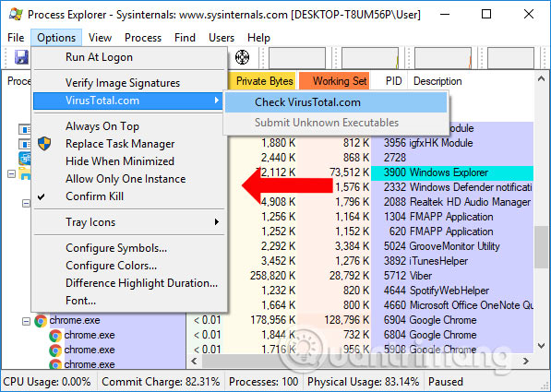Open the Process menu
Viewport: 551px width, 392px height.
[143, 38]
